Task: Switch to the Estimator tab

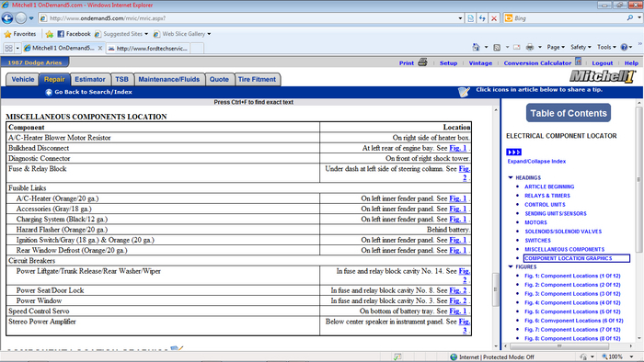Action: click(90, 80)
